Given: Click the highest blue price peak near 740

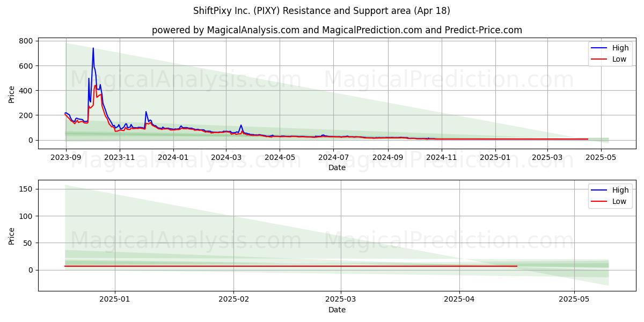Looking at the screenshot, I should point(93,48).
